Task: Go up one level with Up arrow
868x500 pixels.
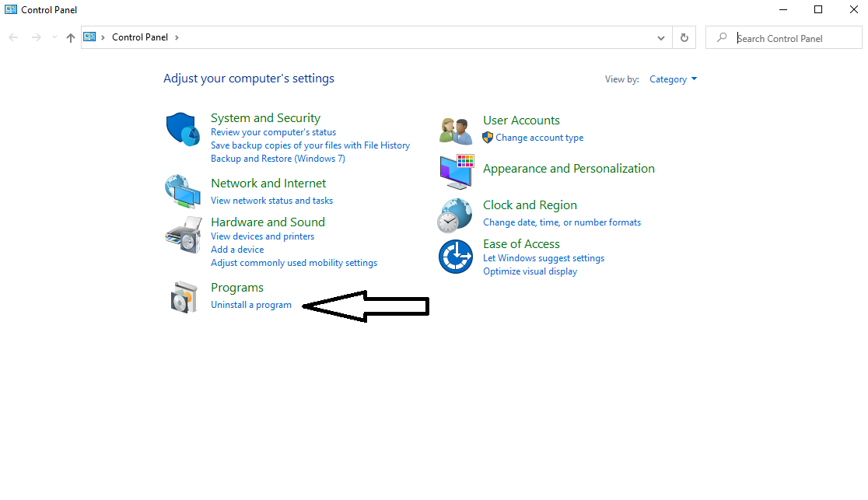Action: coord(70,37)
